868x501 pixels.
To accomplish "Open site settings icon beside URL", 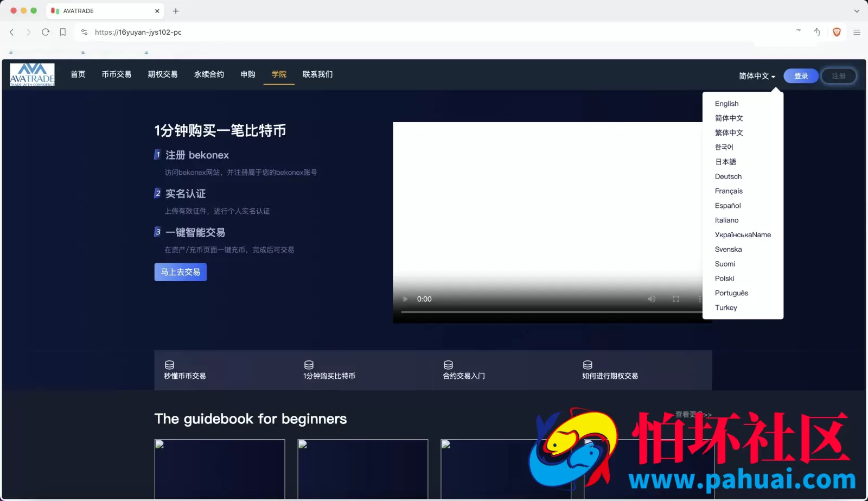I will point(84,32).
